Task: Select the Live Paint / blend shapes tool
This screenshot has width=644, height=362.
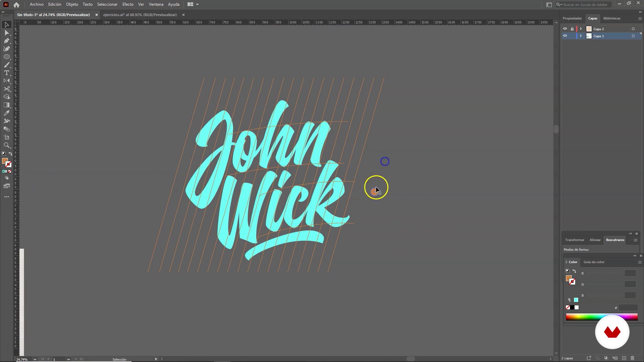Action: [x=7, y=129]
